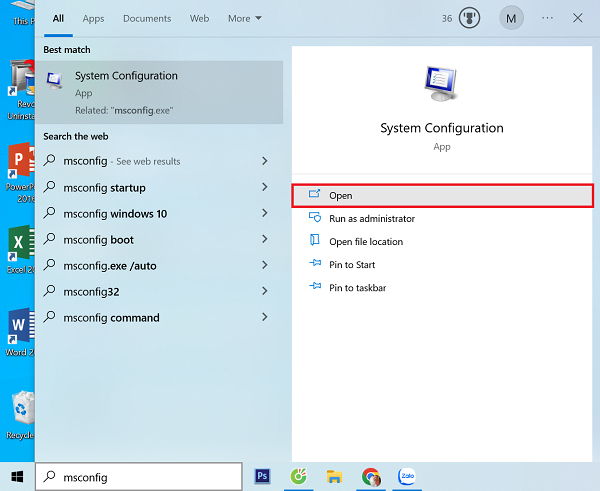This screenshot has width=600, height=491.
Task: Select Pin to taskbar option
Action: point(357,287)
